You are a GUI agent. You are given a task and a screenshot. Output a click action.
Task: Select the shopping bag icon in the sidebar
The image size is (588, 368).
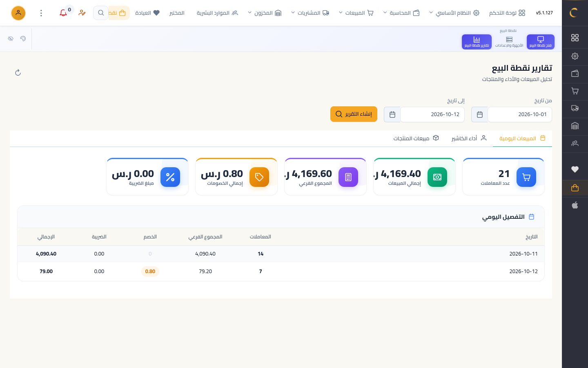click(575, 188)
